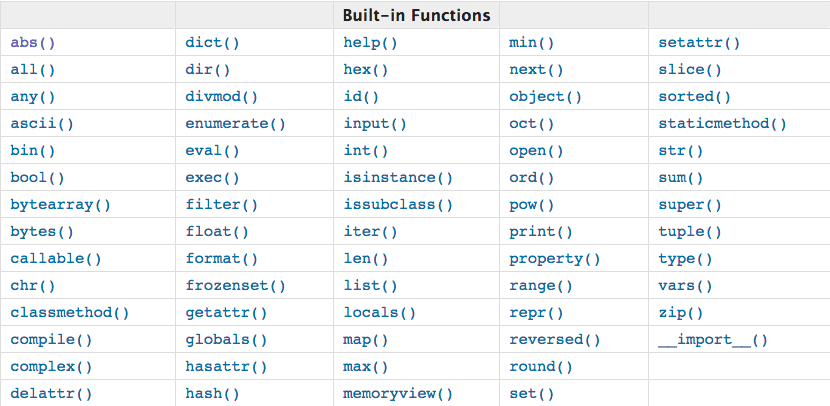The height and width of the screenshot is (406, 830).
Task: Select the staticmethod() link
Action: click(x=722, y=124)
